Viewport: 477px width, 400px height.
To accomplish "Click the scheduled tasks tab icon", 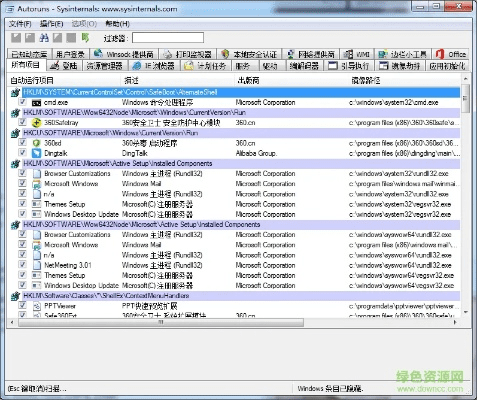I will coord(189,66).
